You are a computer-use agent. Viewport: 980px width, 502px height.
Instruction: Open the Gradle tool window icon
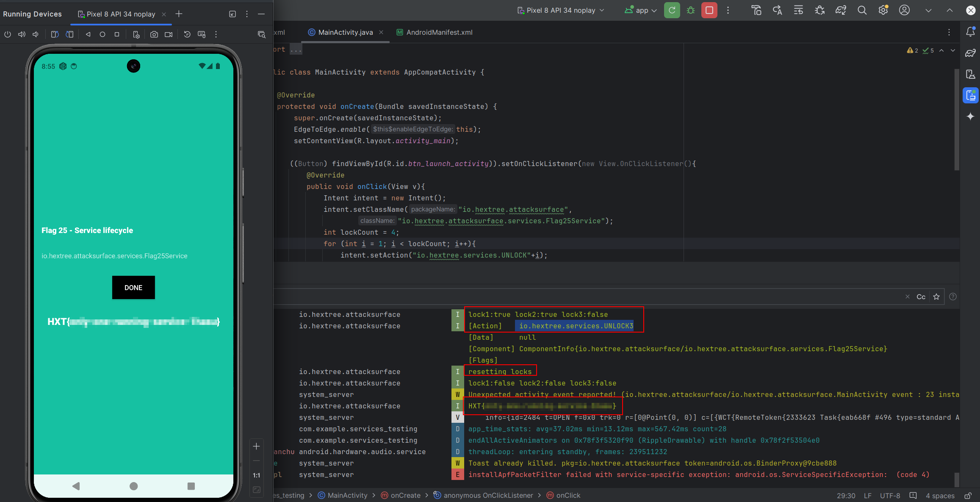[970, 53]
